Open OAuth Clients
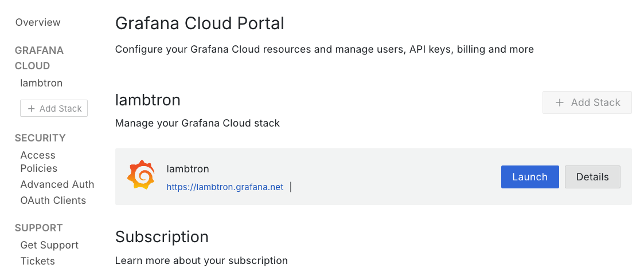644x280 pixels. coord(53,200)
